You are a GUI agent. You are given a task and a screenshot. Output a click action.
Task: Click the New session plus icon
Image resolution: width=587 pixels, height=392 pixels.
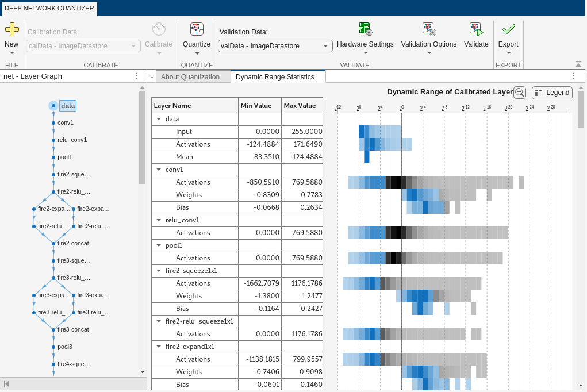[11, 29]
